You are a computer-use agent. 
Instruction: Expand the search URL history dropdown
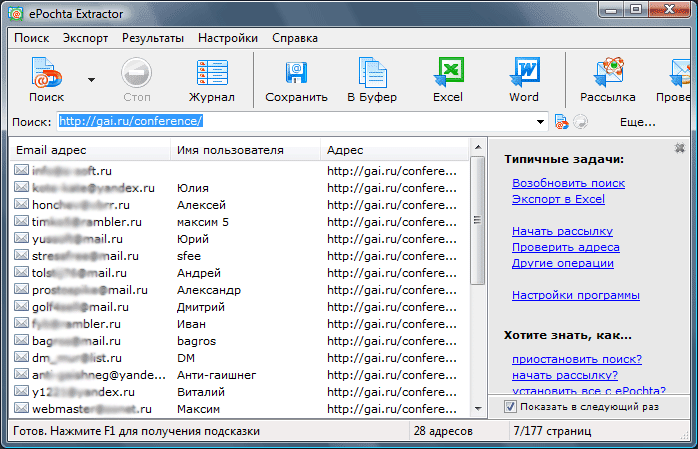(540, 121)
